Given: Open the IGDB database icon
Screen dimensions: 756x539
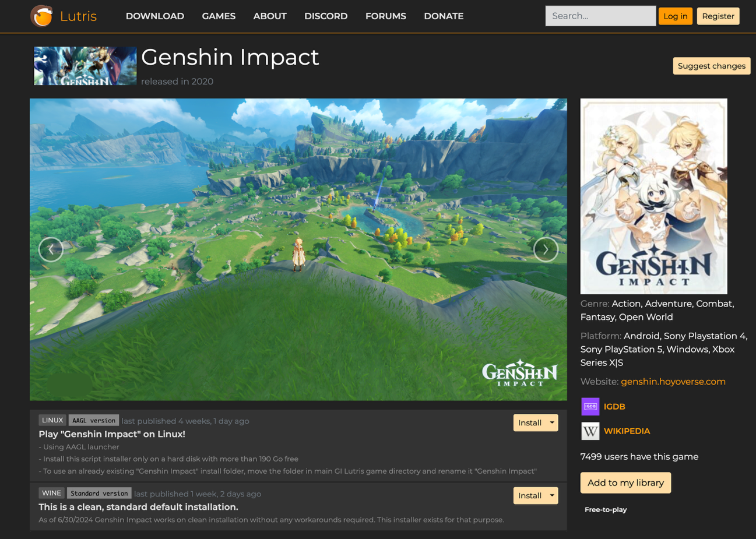Looking at the screenshot, I should [590, 406].
